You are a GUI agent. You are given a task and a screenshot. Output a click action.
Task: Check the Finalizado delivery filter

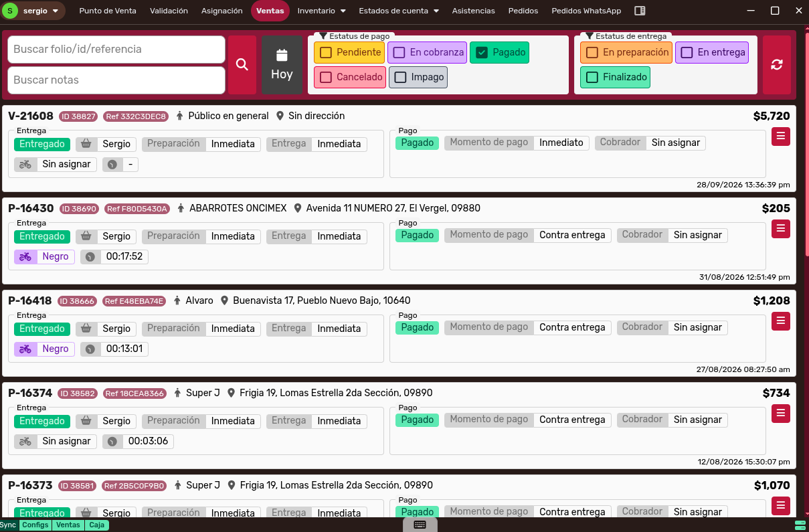coord(615,78)
